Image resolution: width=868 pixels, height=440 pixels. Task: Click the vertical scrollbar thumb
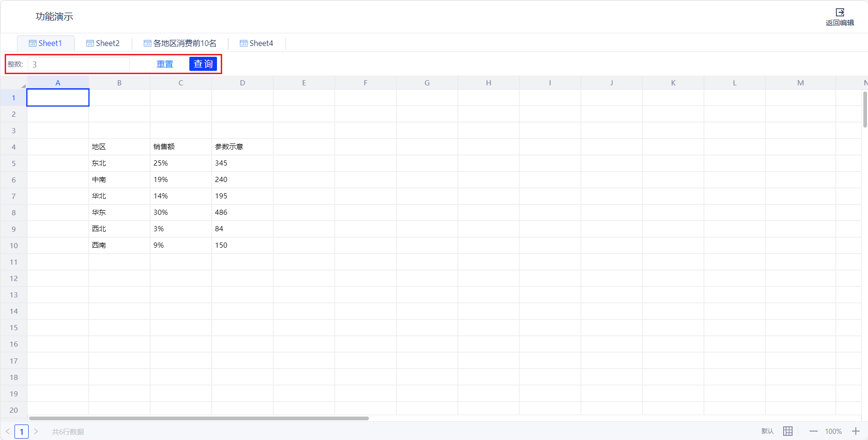[x=865, y=109]
